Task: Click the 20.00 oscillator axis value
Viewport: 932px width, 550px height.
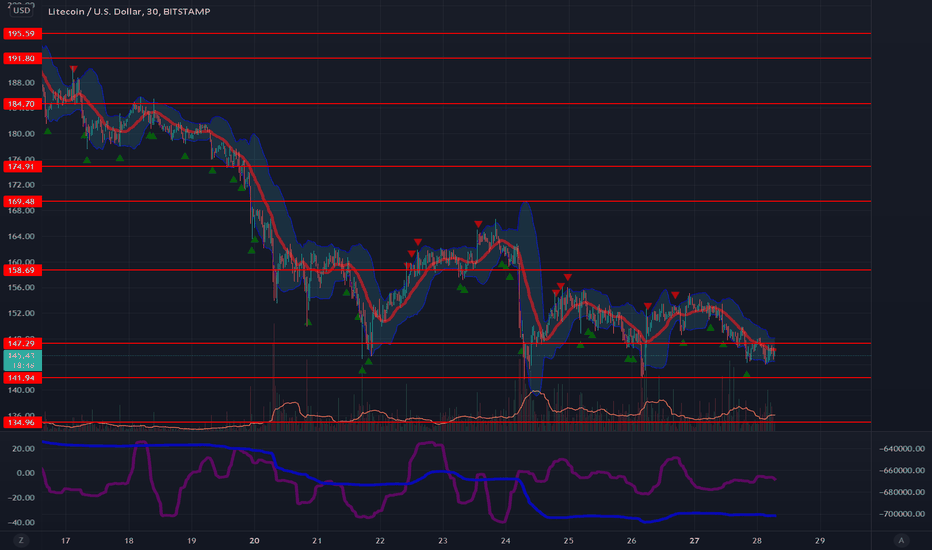Action: tap(24, 449)
